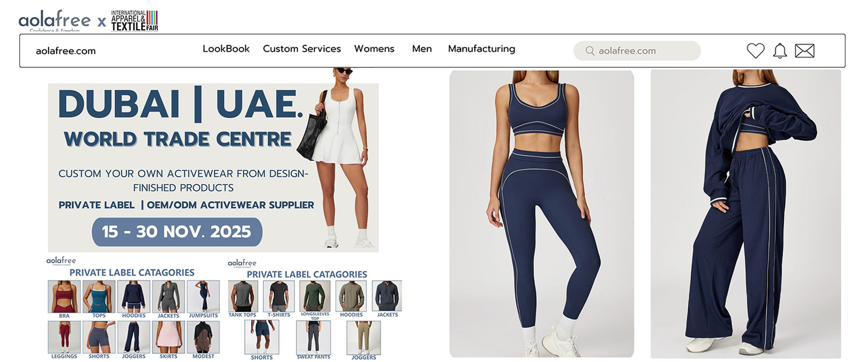This screenshot has height=362, width=868.
Task: Click the International Apparel & Textile Fair logo
Action: coord(135,21)
